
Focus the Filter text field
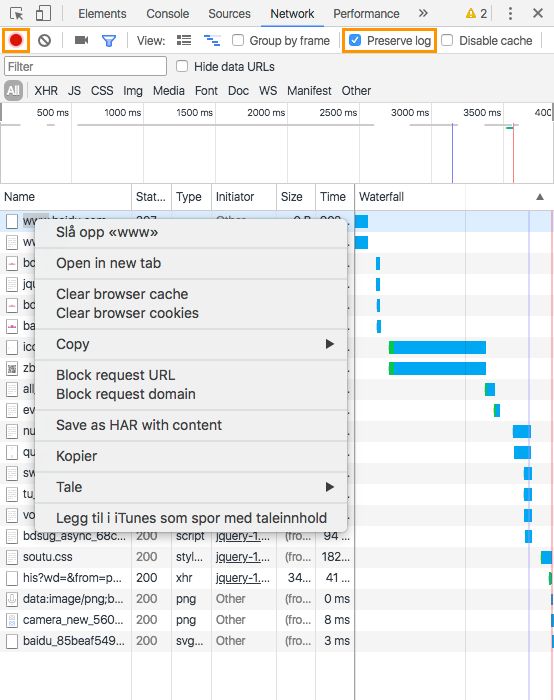point(85,67)
